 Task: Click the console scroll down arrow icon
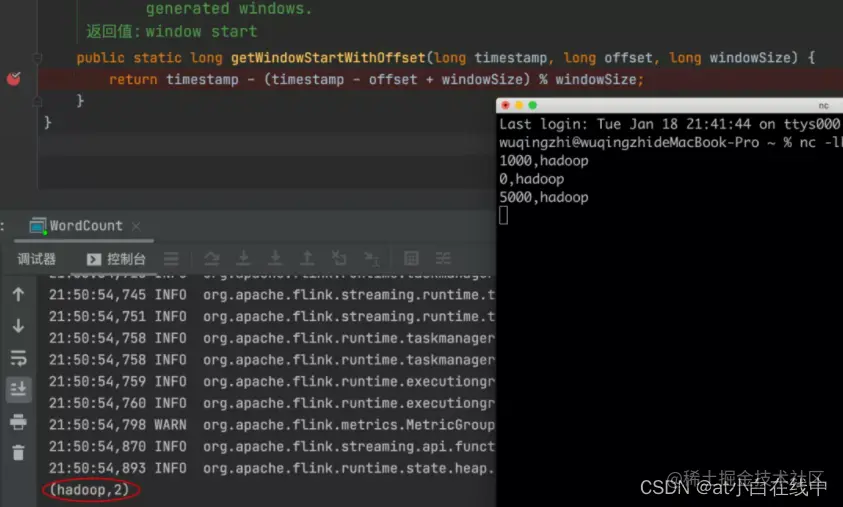(x=18, y=326)
